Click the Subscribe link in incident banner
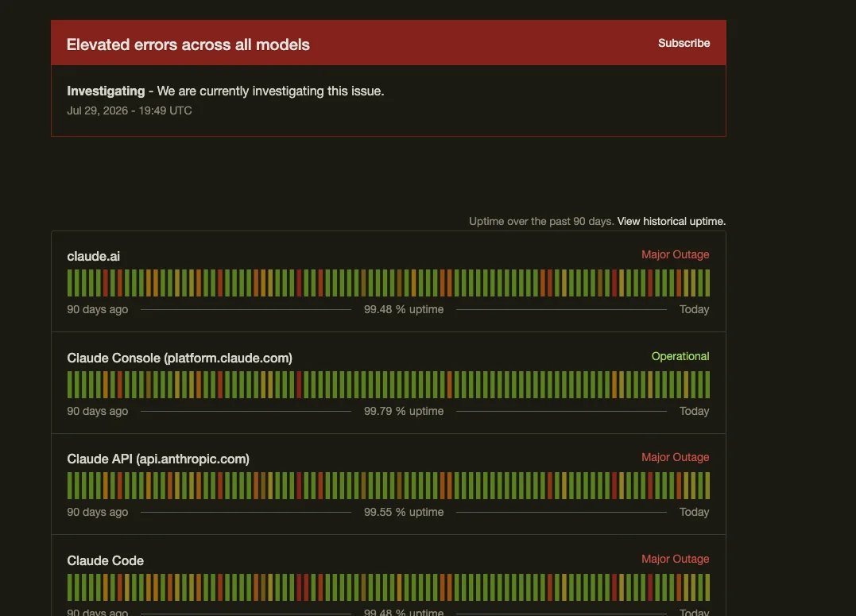This screenshot has height=616, width=856. [684, 43]
